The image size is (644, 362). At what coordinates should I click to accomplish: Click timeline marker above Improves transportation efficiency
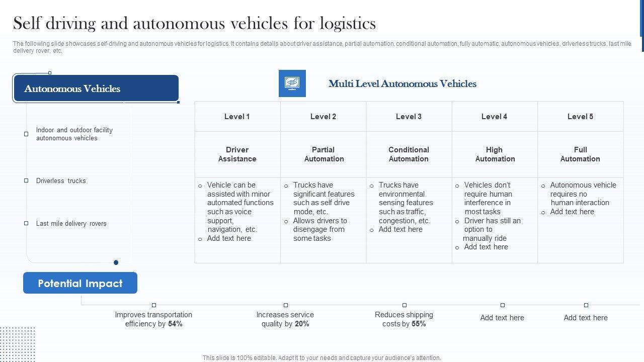[154, 305]
